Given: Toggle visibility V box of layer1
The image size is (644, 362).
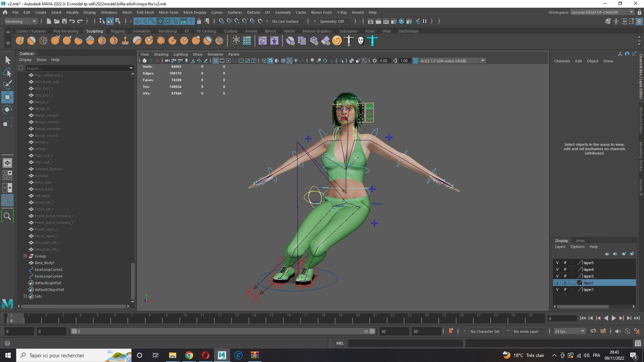Looking at the screenshot, I should click(557, 290).
